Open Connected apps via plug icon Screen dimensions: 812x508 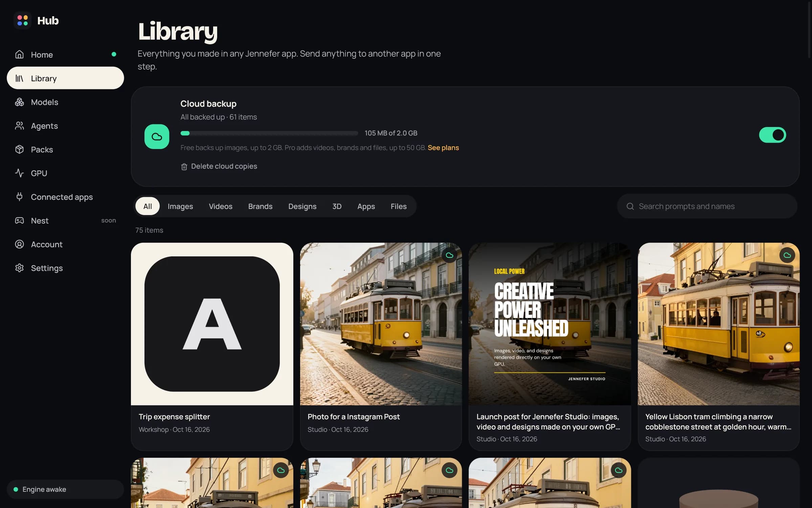pyautogui.click(x=19, y=197)
